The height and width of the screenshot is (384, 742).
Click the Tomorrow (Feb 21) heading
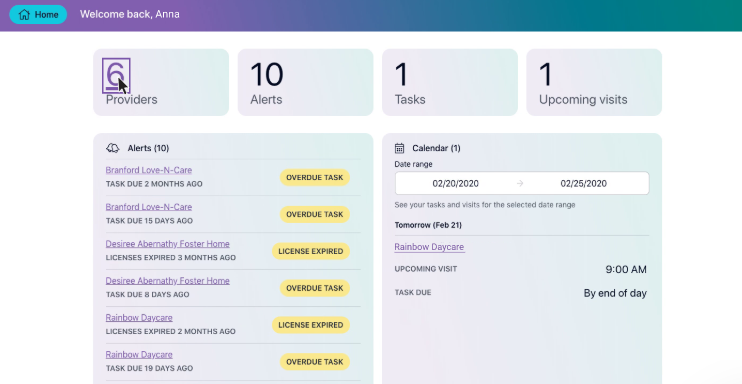(x=428, y=225)
